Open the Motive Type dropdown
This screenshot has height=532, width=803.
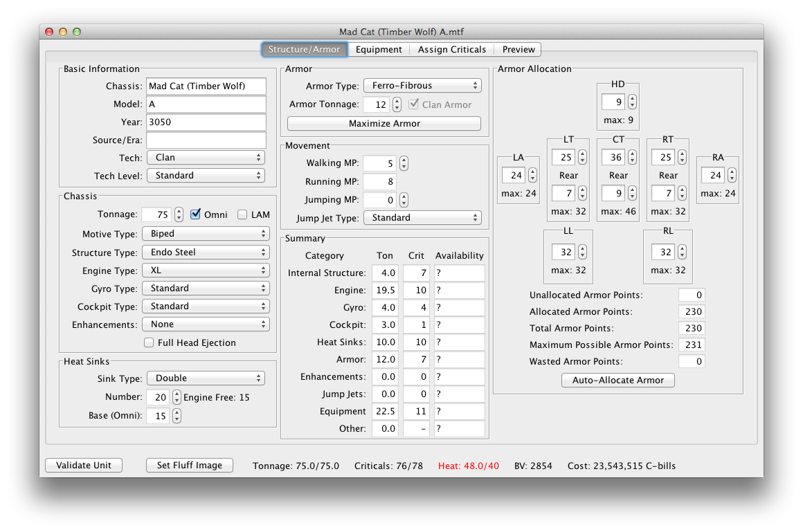tap(206, 234)
